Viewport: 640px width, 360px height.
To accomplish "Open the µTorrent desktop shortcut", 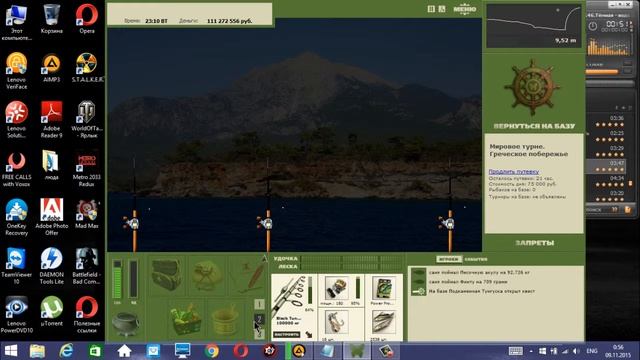I will pyautogui.click(x=51, y=311).
